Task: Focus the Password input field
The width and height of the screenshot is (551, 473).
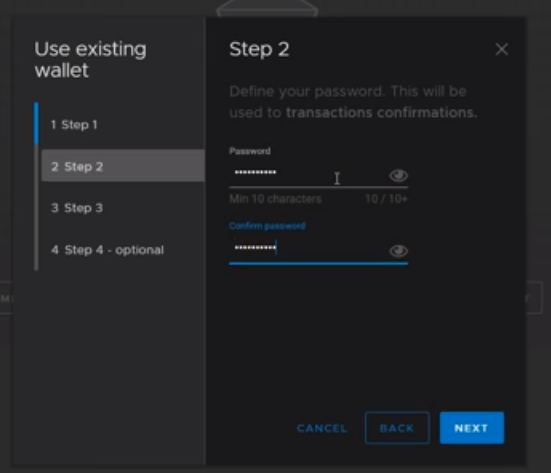Action: [x=309, y=173]
